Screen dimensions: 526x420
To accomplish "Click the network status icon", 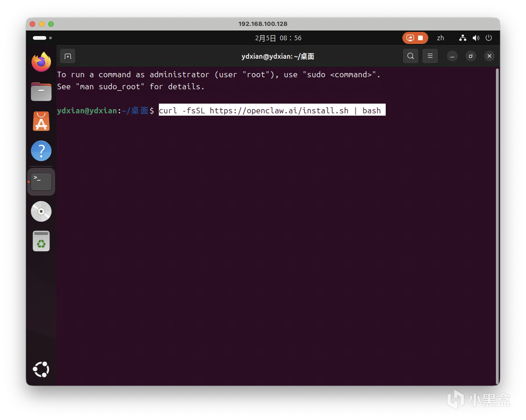I will click(x=463, y=38).
